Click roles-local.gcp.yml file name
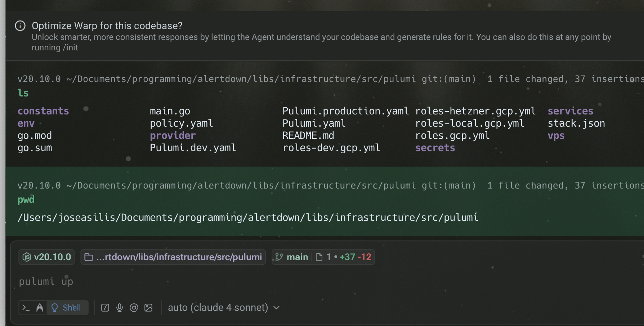This screenshot has width=644, height=326. click(470, 123)
